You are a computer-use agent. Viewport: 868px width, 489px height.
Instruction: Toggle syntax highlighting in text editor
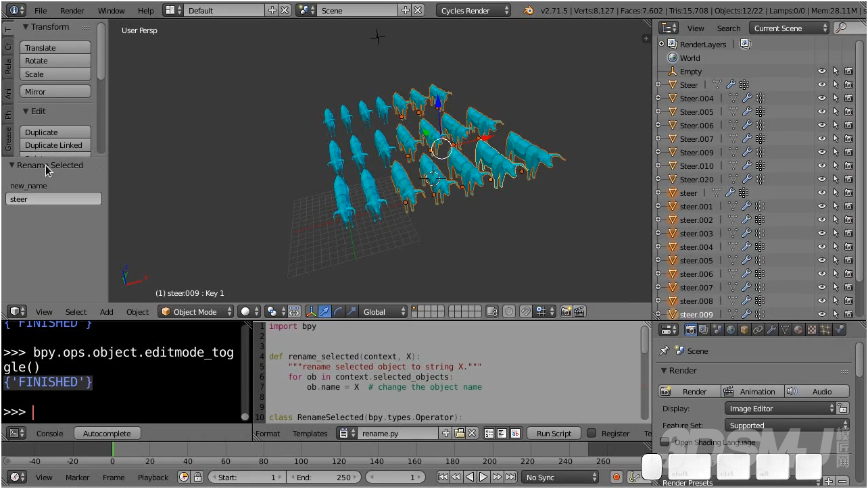pos(515,433)
